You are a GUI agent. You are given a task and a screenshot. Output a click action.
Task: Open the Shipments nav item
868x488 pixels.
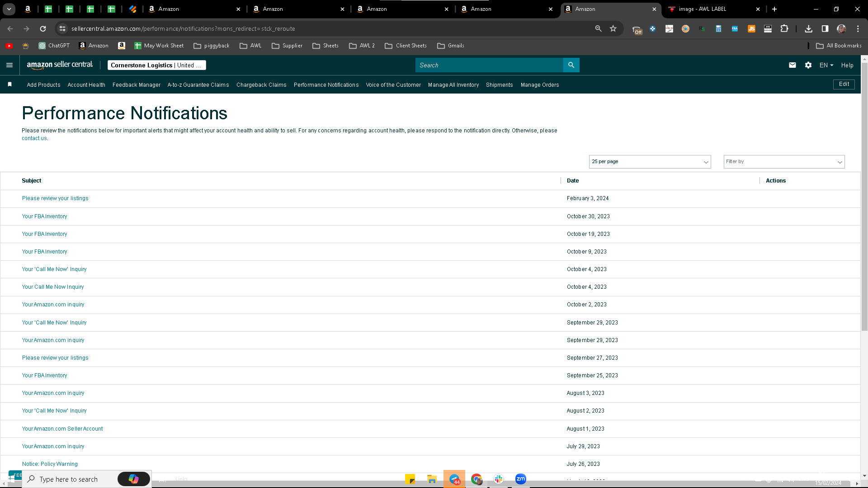coord(499,85)
